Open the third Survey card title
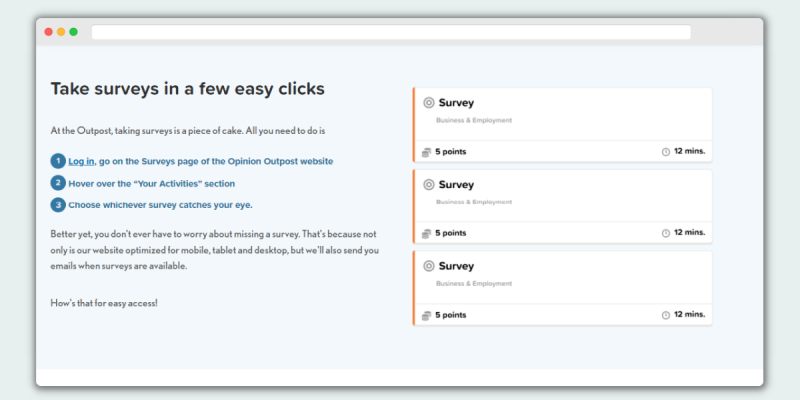800x400 pixels. pyautogui.click(x=456, y=266)
